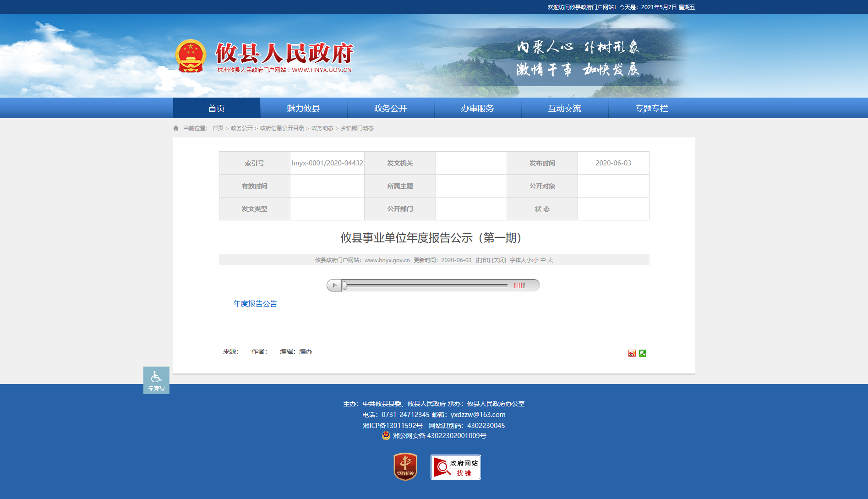This screenshot has width=868, height=499.
Task: Play the audio reading player
Action: 334,285
